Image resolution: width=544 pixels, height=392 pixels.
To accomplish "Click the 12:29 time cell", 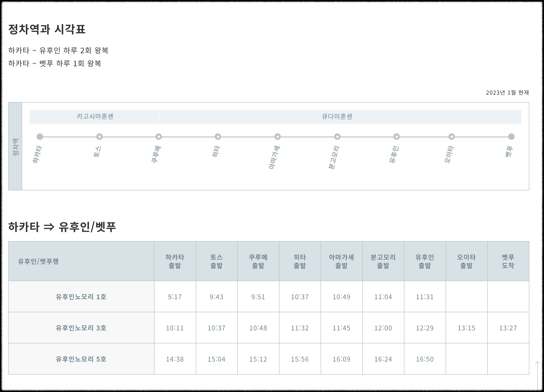I will tap(425, 328).
